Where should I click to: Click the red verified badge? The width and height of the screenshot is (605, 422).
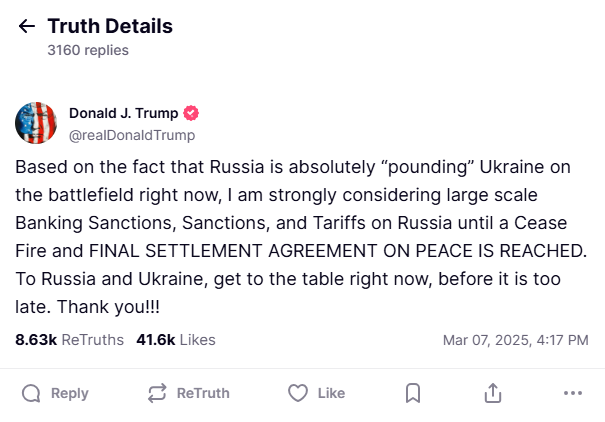coord(192,113)
